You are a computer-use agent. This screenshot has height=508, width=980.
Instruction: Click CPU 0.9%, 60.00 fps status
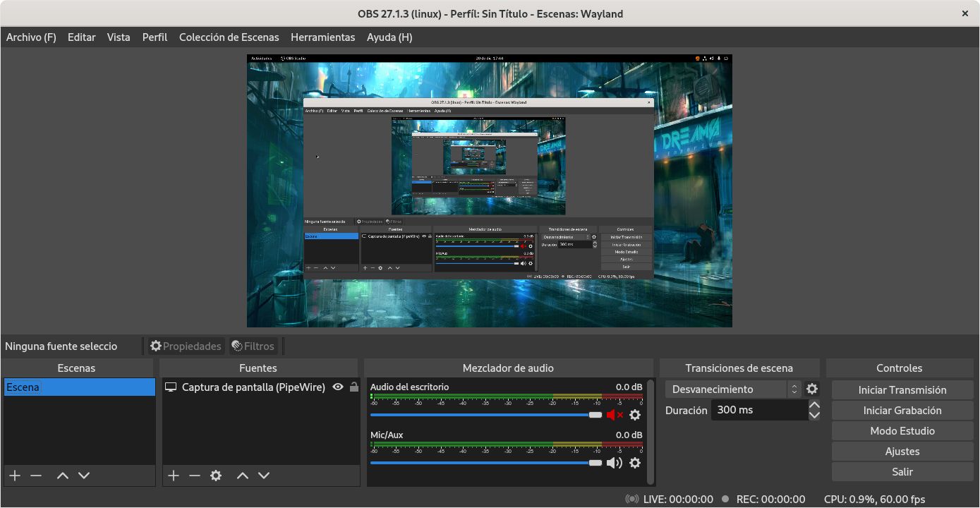pyautogui.click(x=874, y=499)
